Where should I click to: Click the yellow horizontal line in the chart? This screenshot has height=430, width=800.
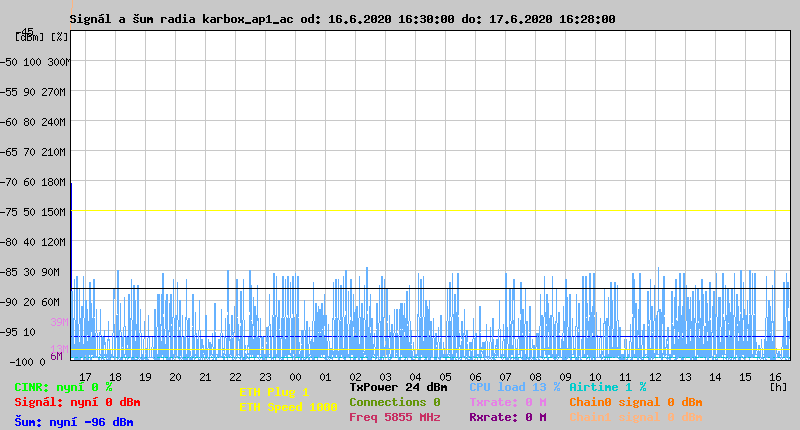pyautogui.click(x=430, y=211)
